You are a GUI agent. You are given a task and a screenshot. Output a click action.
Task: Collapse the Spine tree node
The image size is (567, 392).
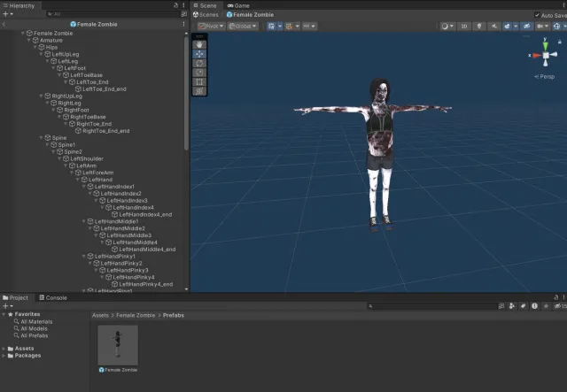pyautogui.click(x=42, y=138)
